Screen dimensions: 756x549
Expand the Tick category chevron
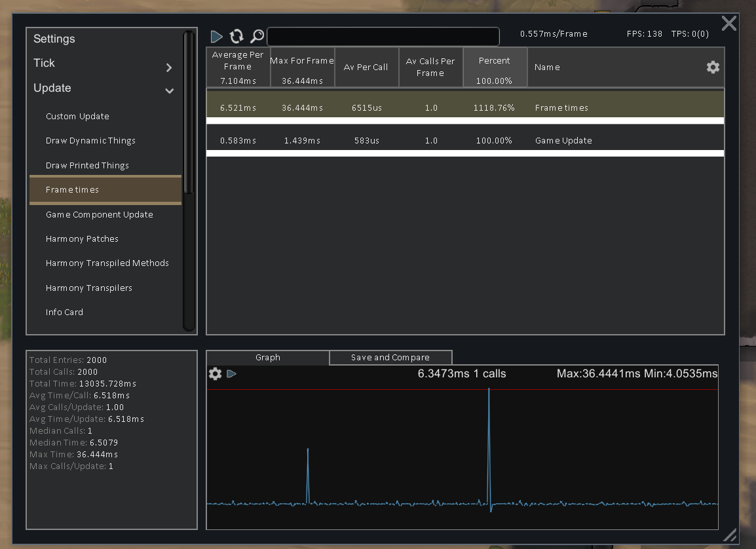(x=169, y=67)
